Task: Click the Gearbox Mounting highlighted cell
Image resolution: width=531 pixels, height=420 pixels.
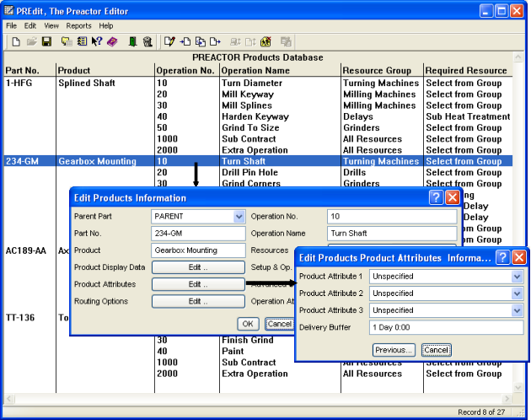Action: pyautogui.click(x=98, y=161)
